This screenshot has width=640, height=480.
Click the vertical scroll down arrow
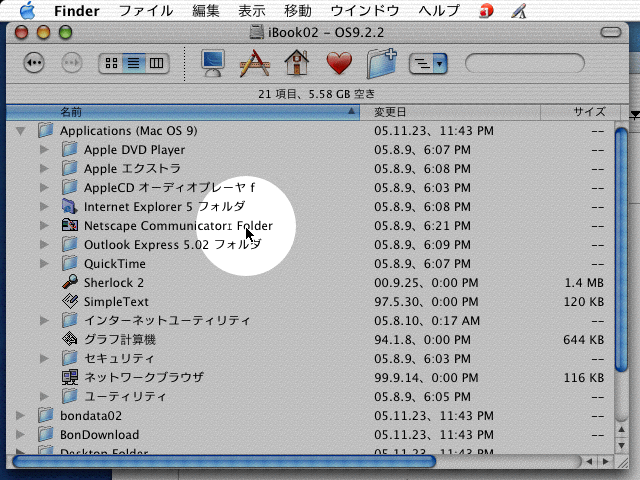[621, 445]
